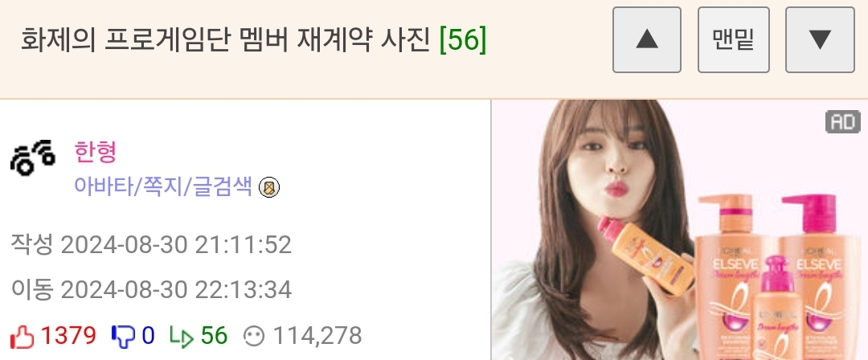Click the 맨밑 bottom button

pyautogui.click(x=734, y=40)
